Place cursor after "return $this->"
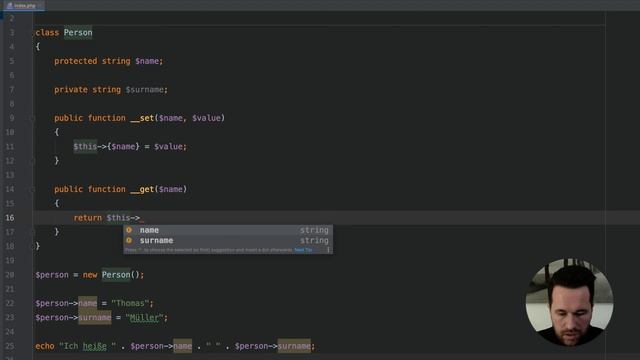The image size is (640, 360). [x=140, y=218]
